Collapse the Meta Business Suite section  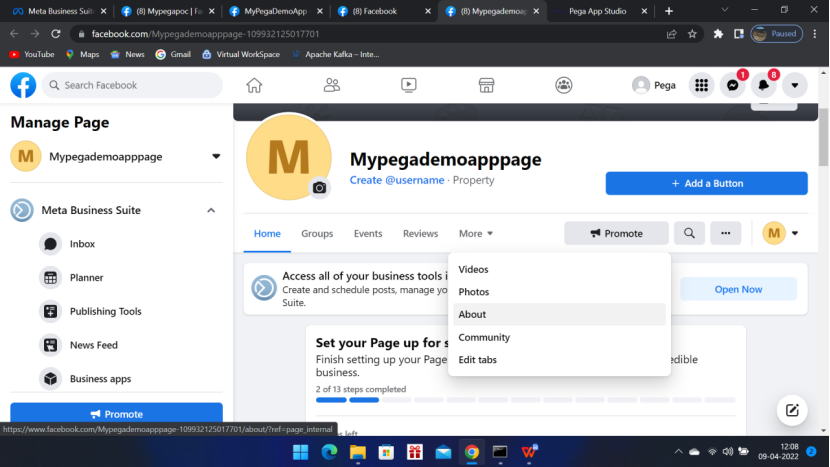(211, 211)
